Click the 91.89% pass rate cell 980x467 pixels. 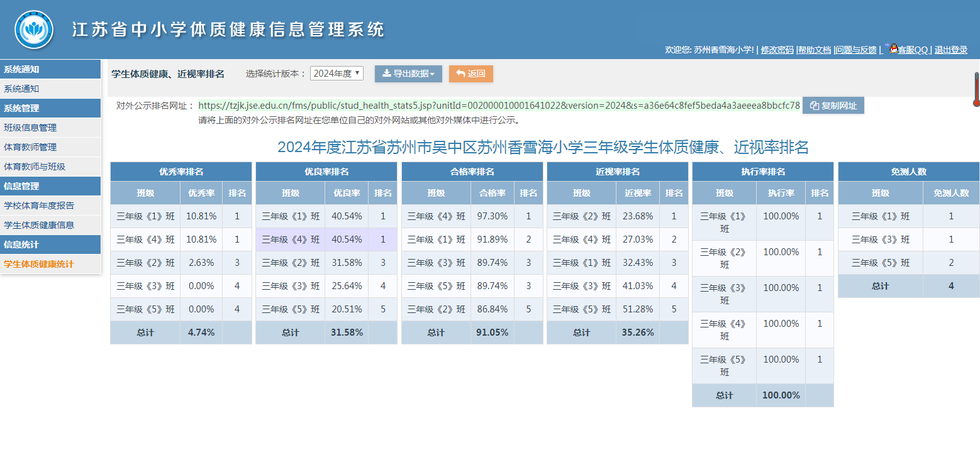point(493,239)
